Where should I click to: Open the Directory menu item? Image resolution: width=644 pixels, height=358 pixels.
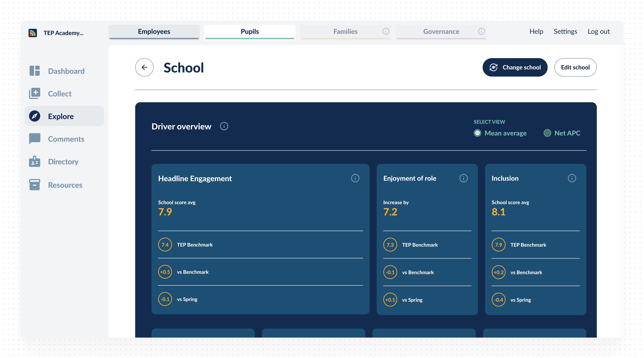tap(65, 162)
